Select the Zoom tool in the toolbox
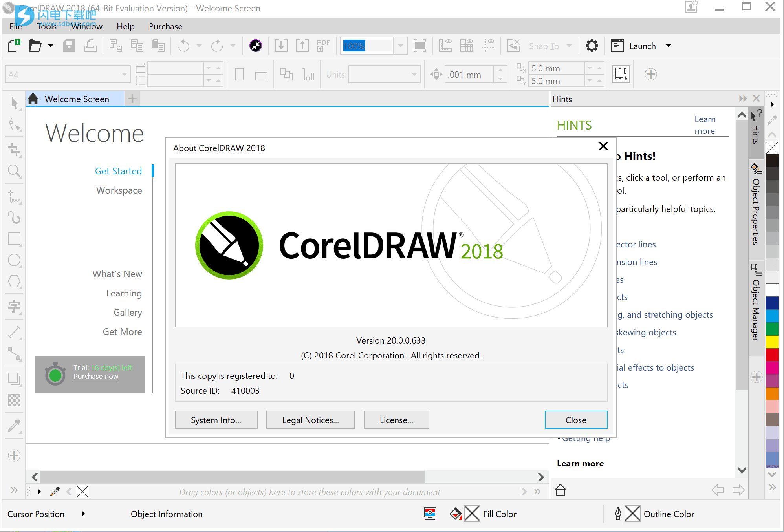 [x=14, y=171]
